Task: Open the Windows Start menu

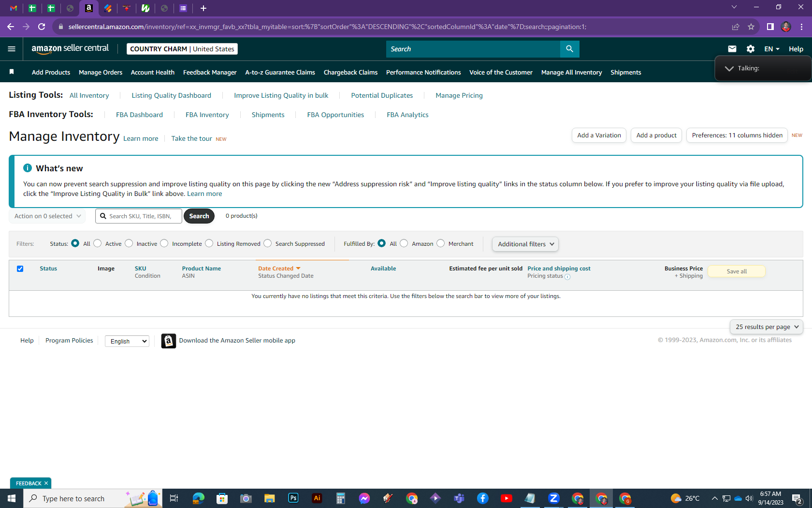Action: (12, 498)
